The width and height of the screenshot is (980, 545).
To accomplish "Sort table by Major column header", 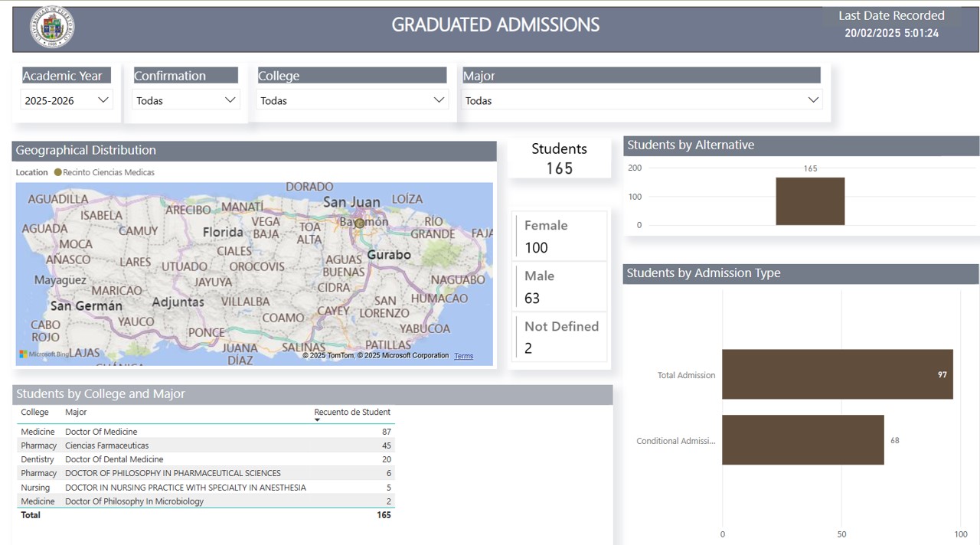I will click(76, 413).
